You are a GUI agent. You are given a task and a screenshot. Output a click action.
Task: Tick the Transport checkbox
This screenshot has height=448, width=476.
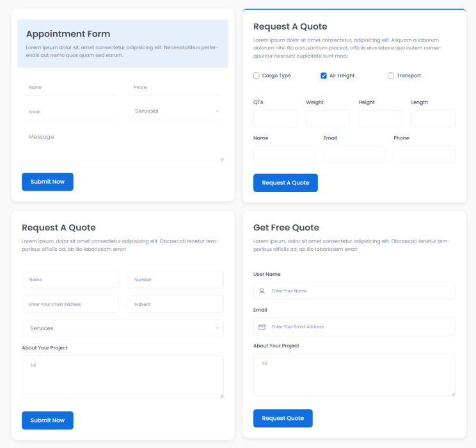pos(391,76)
